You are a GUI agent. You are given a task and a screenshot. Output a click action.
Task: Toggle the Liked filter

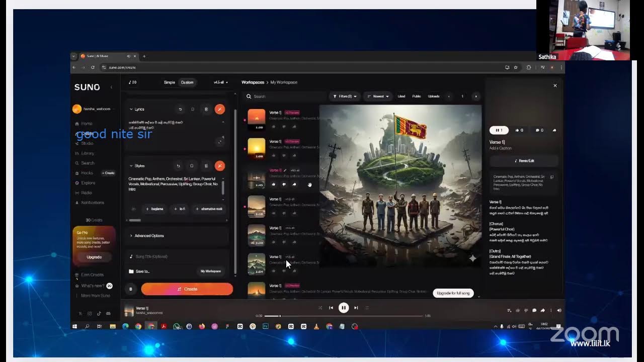(x=401, y=97)
